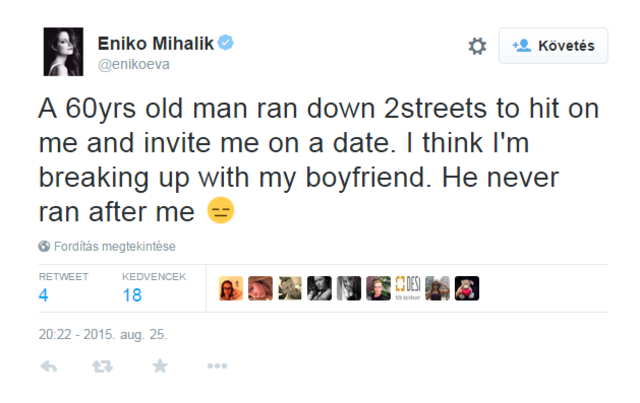Click the verified badge next to Eniko Mihalik

coord(227,43)
